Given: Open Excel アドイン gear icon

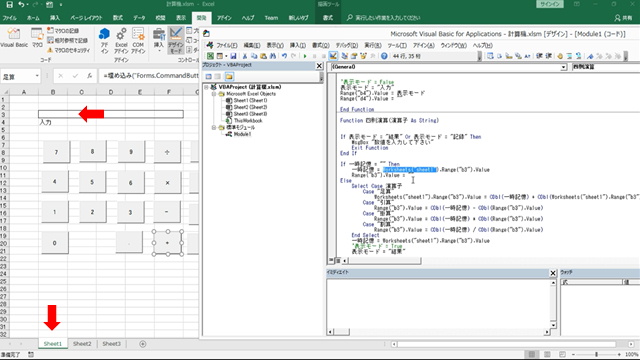Looking at the screenshot, I should click(x=121, y=40).
